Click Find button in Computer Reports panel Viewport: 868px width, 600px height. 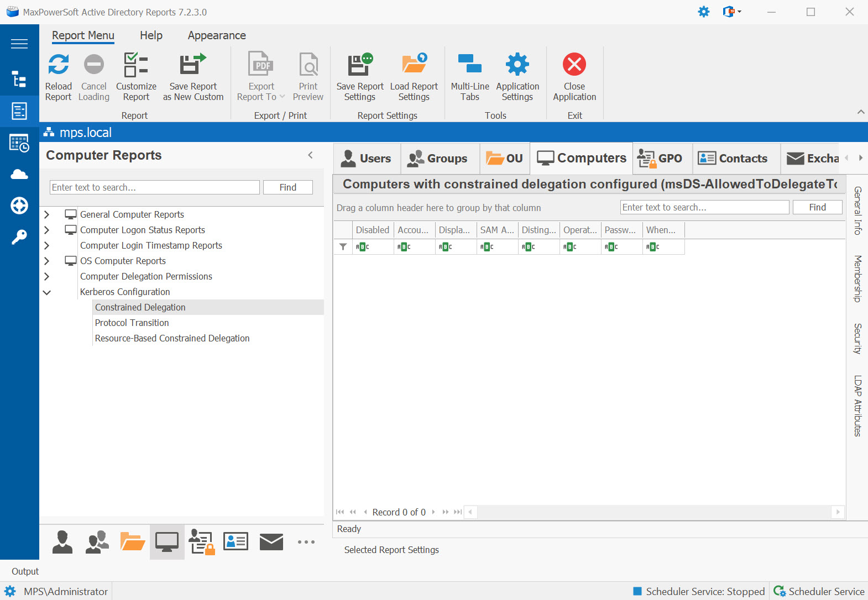coord(287,187)
